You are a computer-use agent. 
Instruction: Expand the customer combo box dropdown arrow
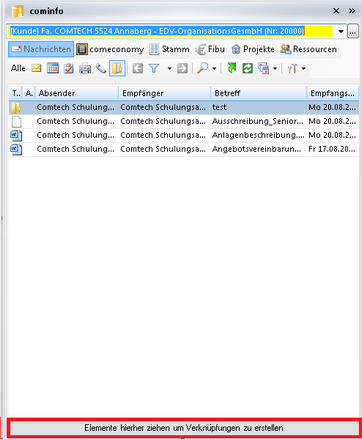click(x=341, y=32)
